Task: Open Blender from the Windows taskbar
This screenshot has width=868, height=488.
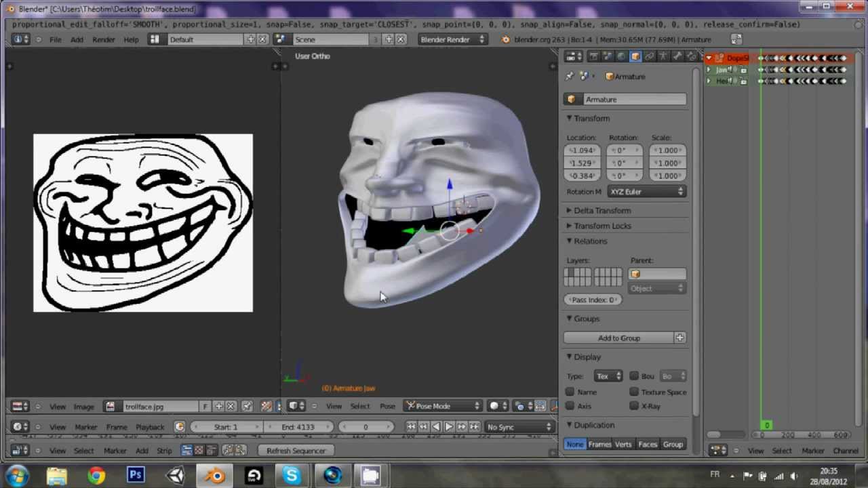Action: coord(216,475)
